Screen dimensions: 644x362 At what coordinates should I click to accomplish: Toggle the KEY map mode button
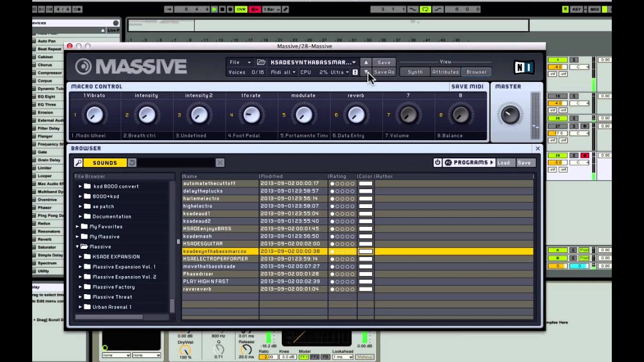point(577,9)
